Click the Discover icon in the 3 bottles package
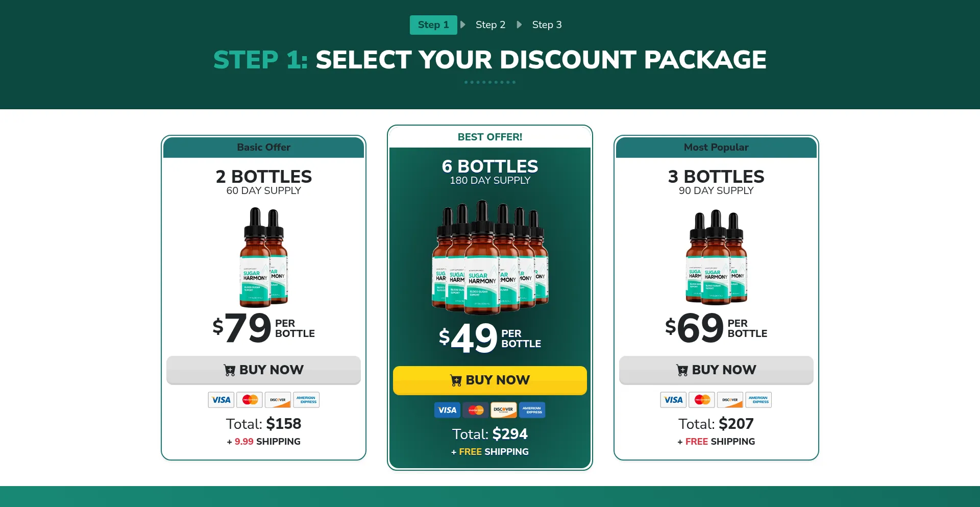 pyautogui.click(x=730, y=400)
